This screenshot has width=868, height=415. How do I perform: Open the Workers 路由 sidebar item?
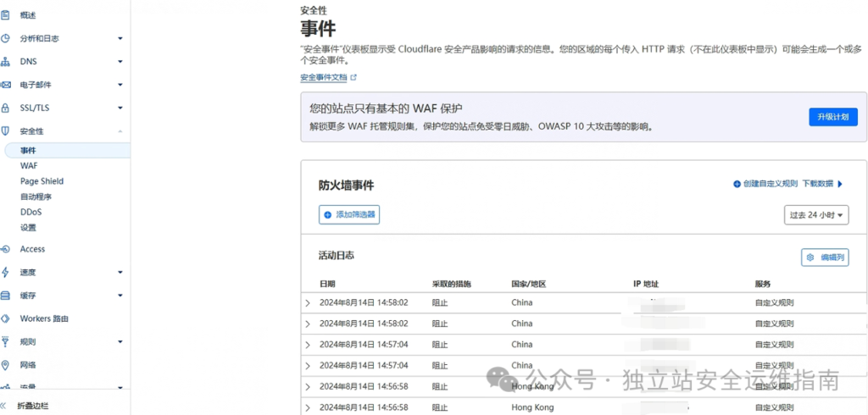pos(44,318)
